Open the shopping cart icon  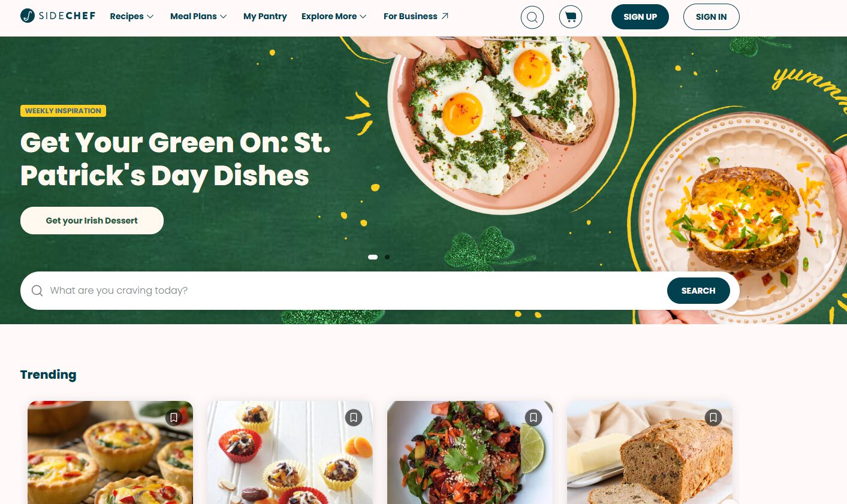click(571, 17)
